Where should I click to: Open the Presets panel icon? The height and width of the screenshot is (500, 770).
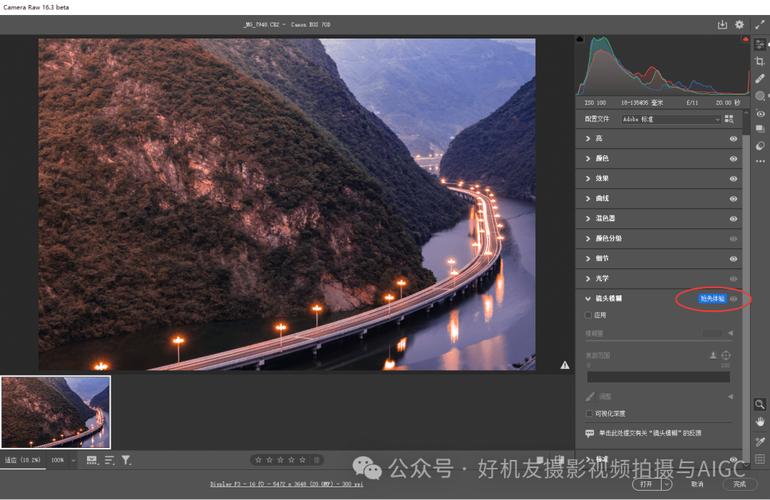coord(760,146)
